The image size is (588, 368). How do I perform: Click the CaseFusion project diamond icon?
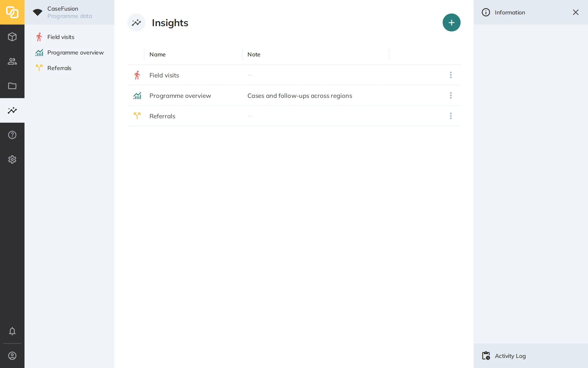[x=38, y=12]
